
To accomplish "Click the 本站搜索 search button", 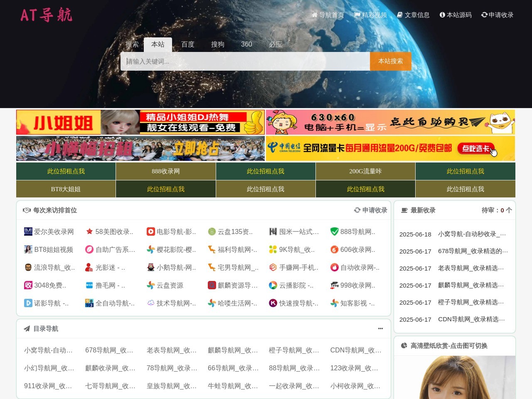I will pos(391,62).
